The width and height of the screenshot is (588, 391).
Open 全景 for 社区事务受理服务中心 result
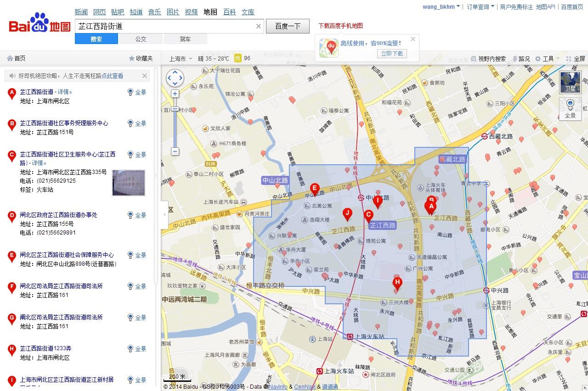137,123
